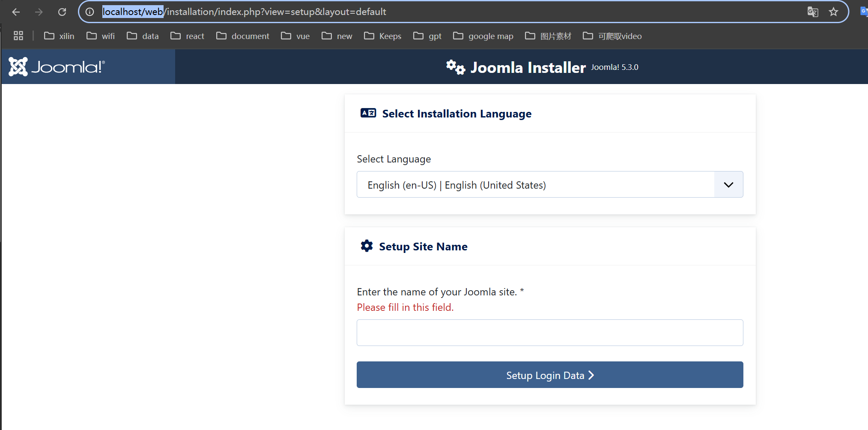The width and height of the screenshot is (868, 430).
Task: Open the data bookmark folder
Action: (143, 36)
